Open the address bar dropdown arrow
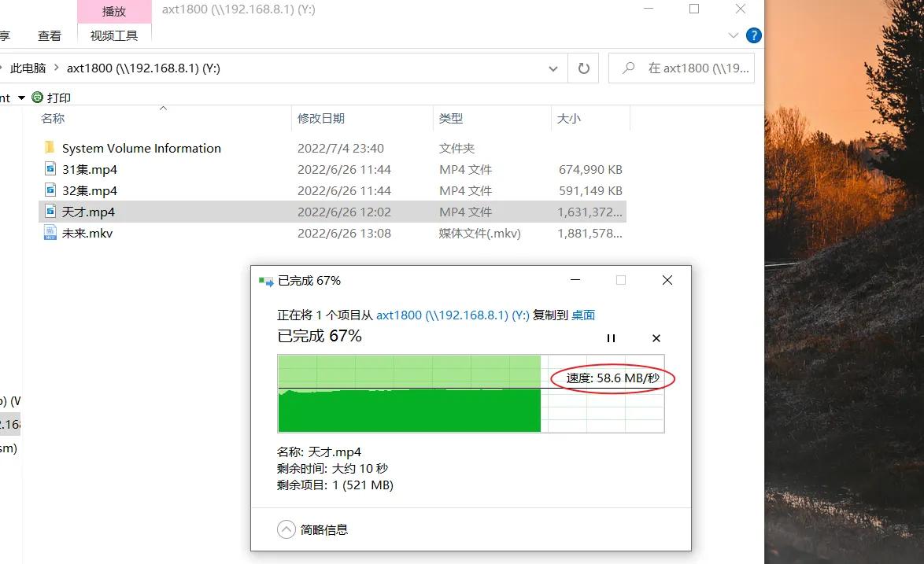 click(x=553, y=68)
